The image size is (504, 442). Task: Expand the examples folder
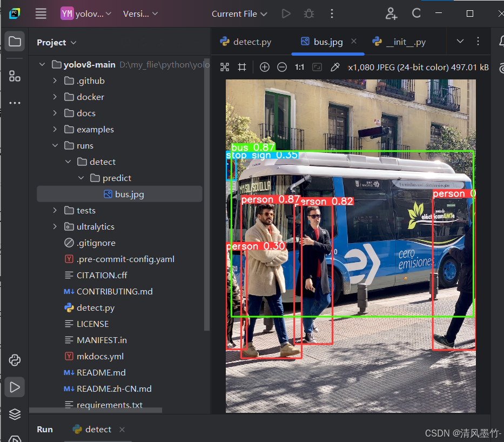(54, 129)
